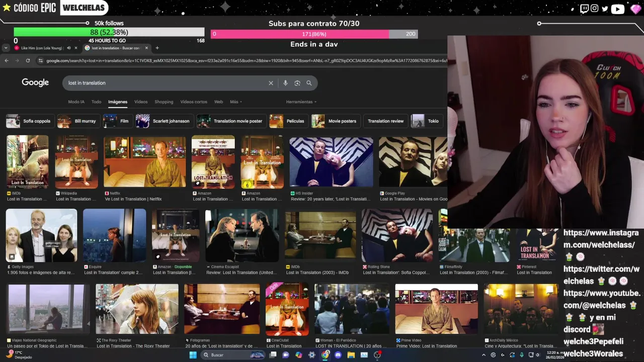644x362 pixels.
Task: Open the Instagram icon in stream overlay
Action: 595,8
